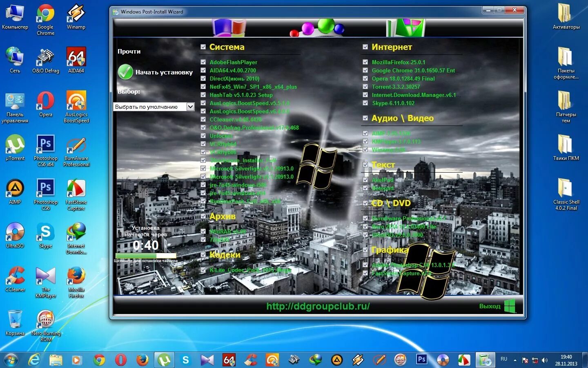Open AIDA64 desktop shortcut
Screen dimensions: 588x368
76,61
